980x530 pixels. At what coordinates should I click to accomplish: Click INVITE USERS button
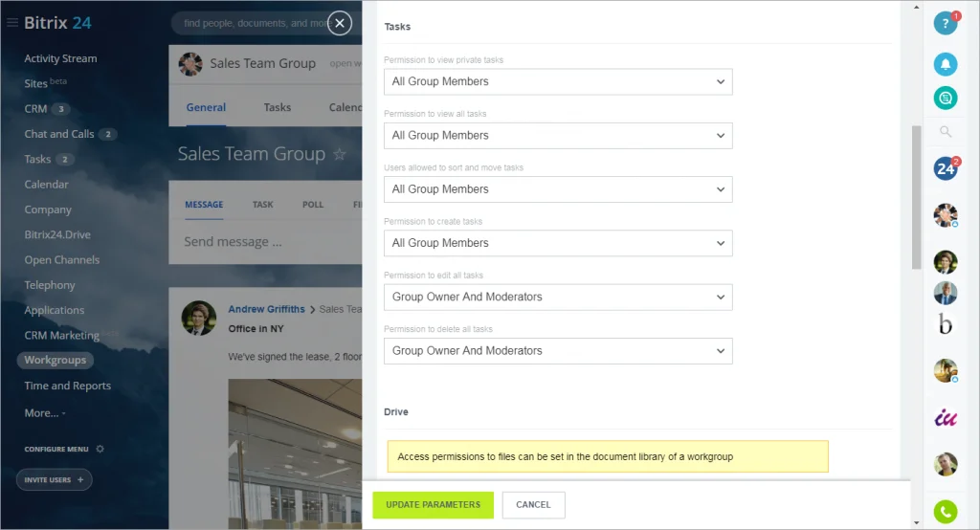(x=54, y=480)
